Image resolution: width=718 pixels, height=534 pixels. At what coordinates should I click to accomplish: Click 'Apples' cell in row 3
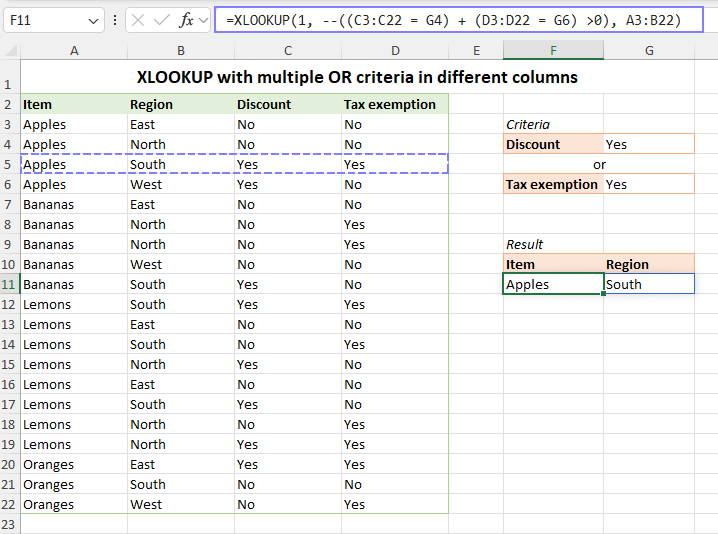(74, 125)
